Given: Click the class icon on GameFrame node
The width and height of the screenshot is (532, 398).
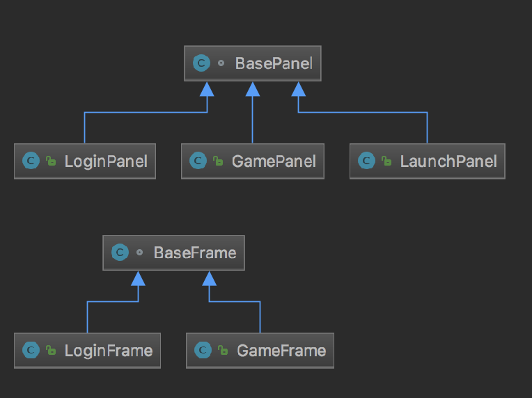Looking at the screenshot, I should (x=203, y=350).
